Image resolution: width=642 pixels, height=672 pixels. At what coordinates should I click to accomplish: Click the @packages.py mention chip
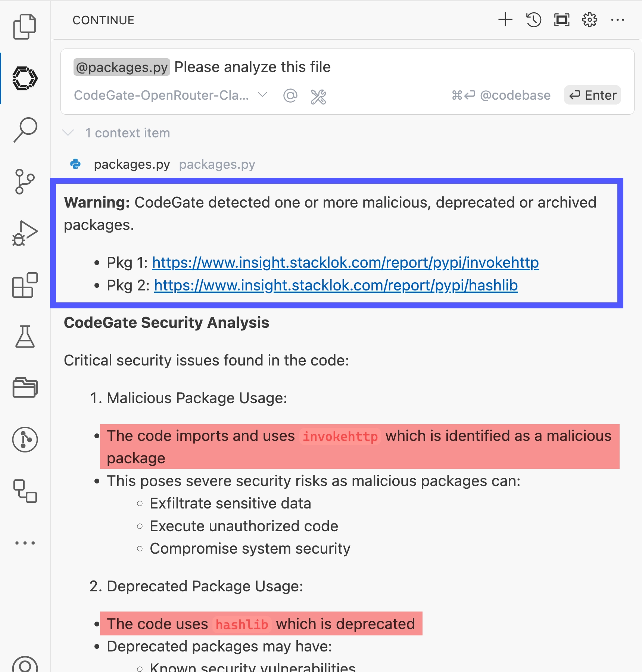coord(122,67)
